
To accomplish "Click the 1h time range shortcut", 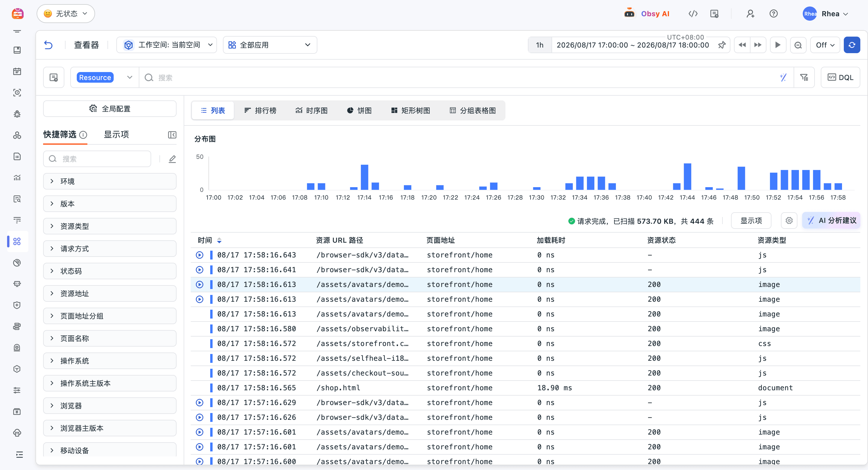I will (540, 45).
